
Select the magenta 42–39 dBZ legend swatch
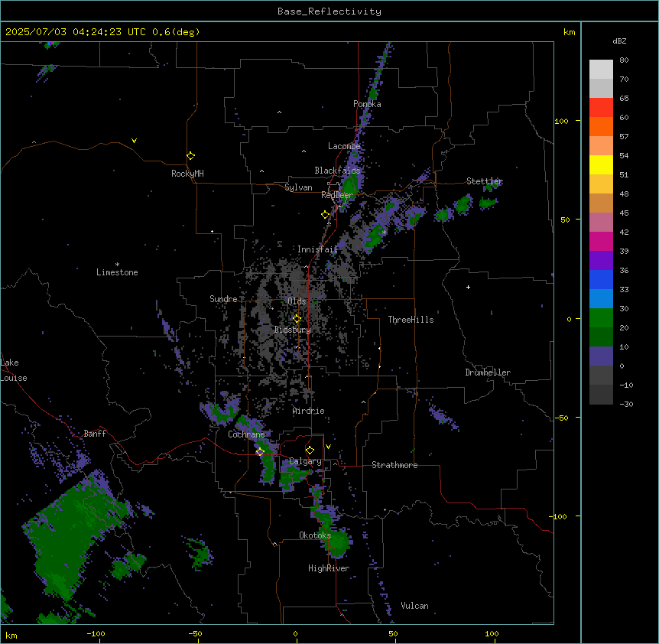601,241
